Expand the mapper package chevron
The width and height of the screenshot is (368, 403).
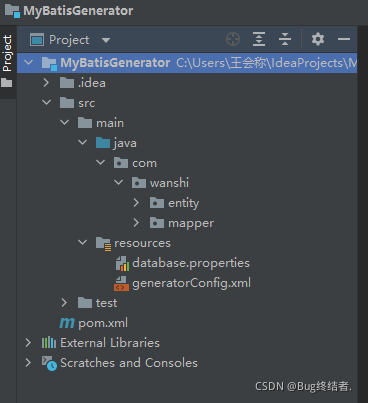[x=136, y=222]
